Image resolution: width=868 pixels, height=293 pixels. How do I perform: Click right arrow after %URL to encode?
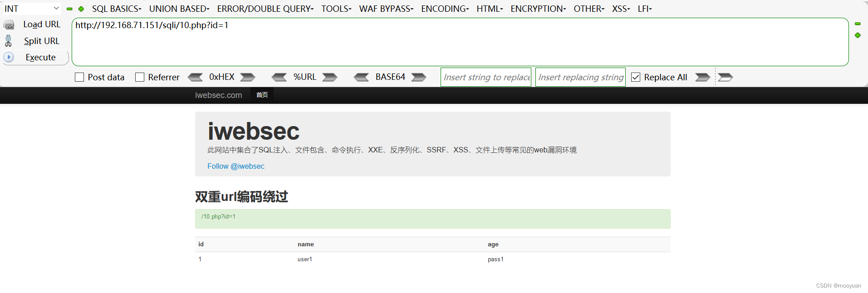tap(330, 77)
